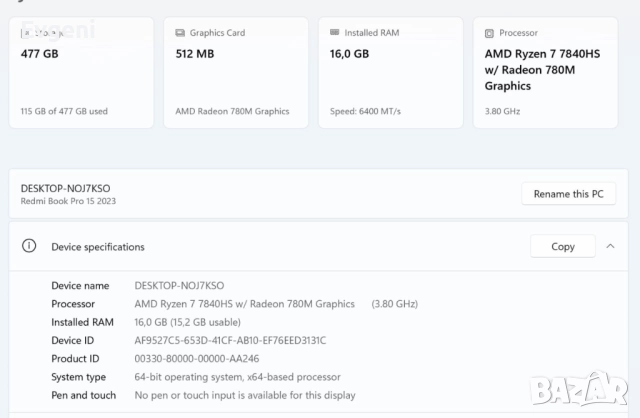Select the 64-bit operating system text
Screen dimensions: 640x418
pyautogui.click(x=238, y=377)
